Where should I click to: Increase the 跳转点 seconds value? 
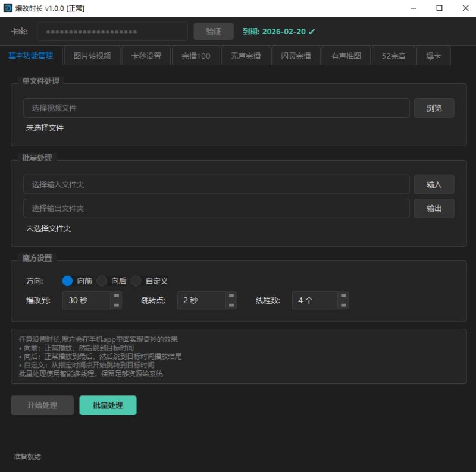[x=231, y=295]
